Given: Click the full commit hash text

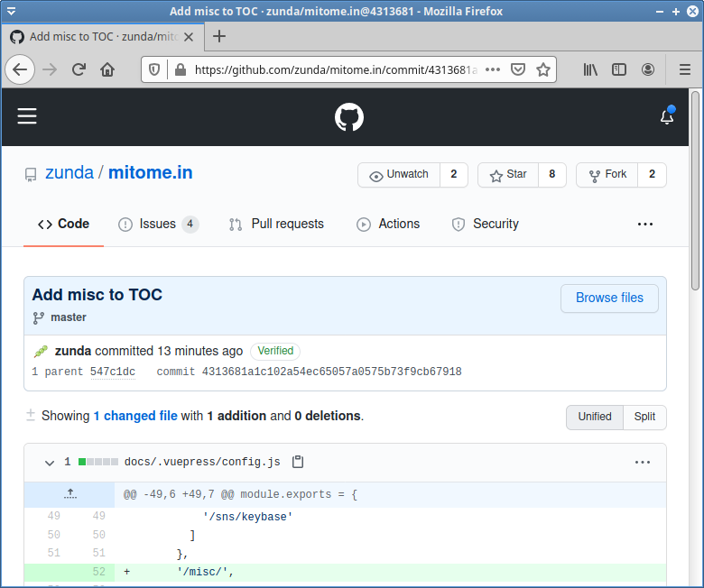Looking at the screenshot, I should coord(332,372).
